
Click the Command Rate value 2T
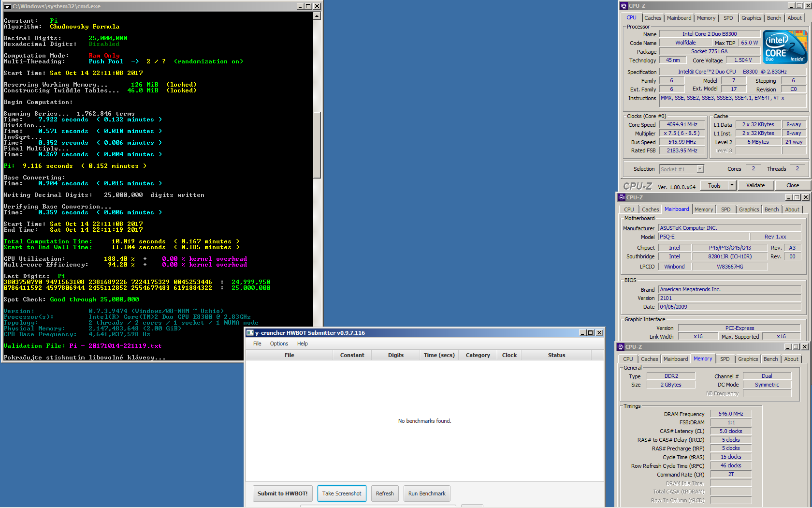pos(731,474)
